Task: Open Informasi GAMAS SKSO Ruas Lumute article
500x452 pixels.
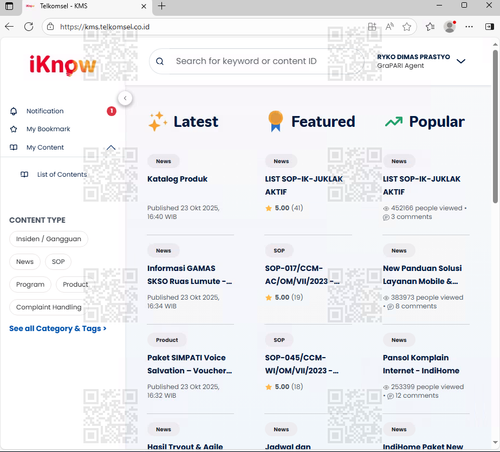Action: [x=190, y=275]
